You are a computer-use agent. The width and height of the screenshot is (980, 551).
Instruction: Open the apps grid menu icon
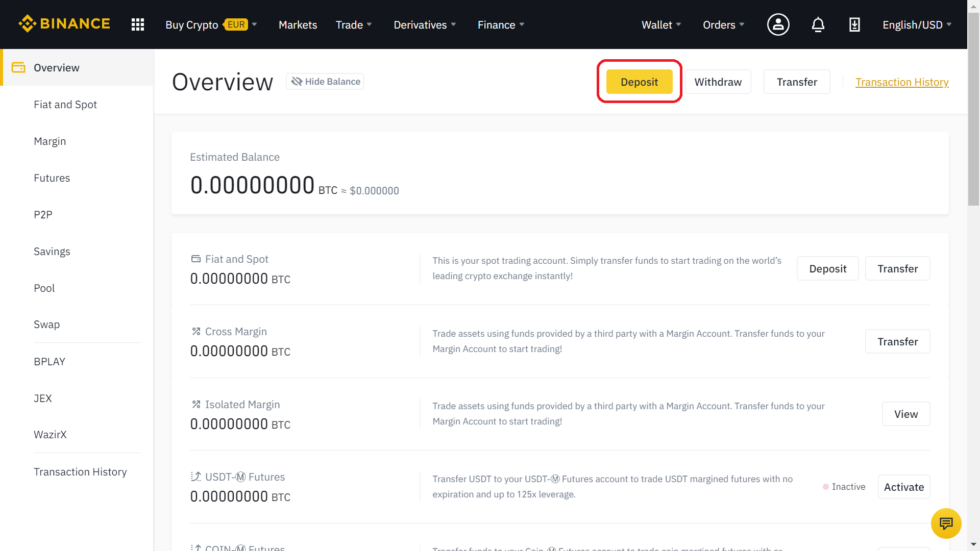(138, 24)
